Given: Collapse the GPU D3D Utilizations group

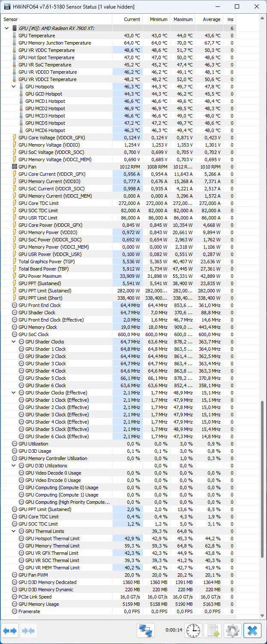Looking at the screenshot, I should click(14, 466).
